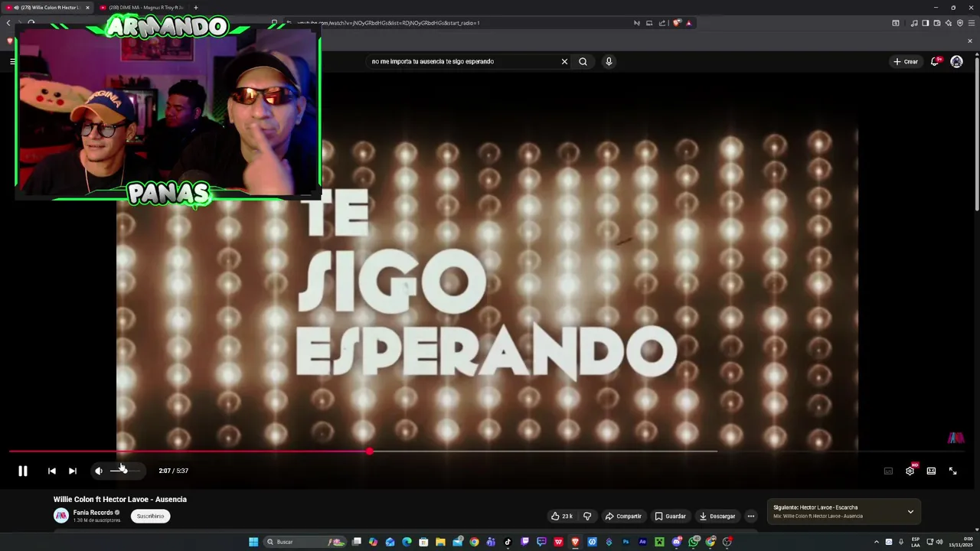Clear the YouTube search box text
The width and height of the screenshot is (980, 551).
pos(564,61)
